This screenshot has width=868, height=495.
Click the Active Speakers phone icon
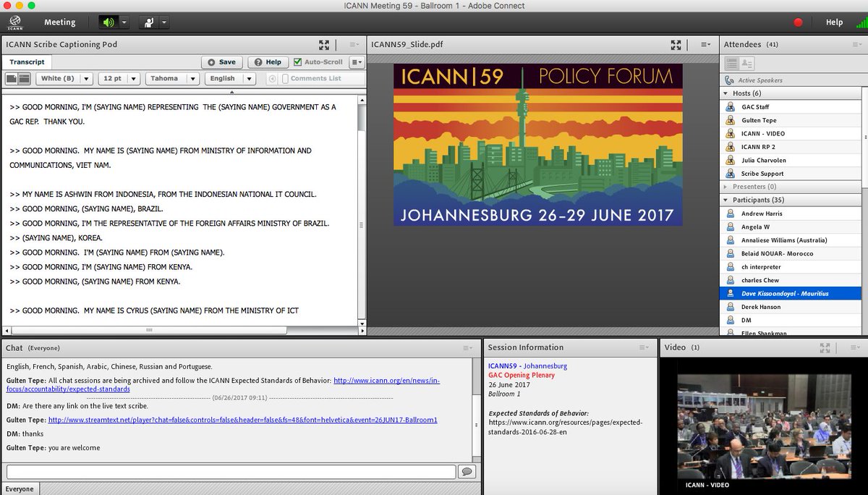click(x=729, y=80)
